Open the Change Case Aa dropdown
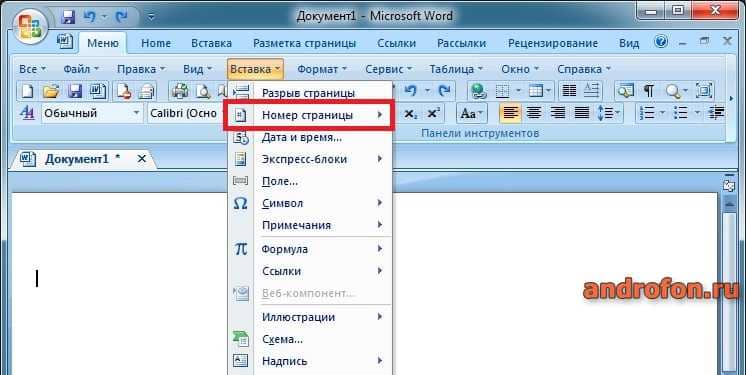746x375 pixels. click(471, 113)
